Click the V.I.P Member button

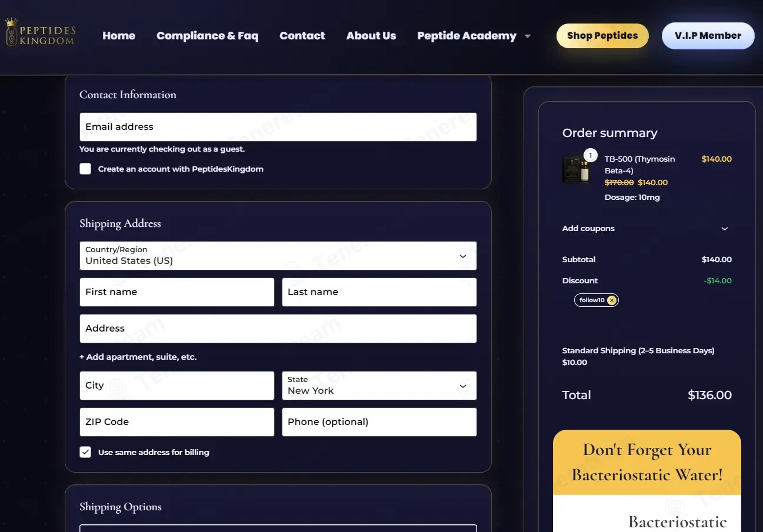[x=708, y=36]
